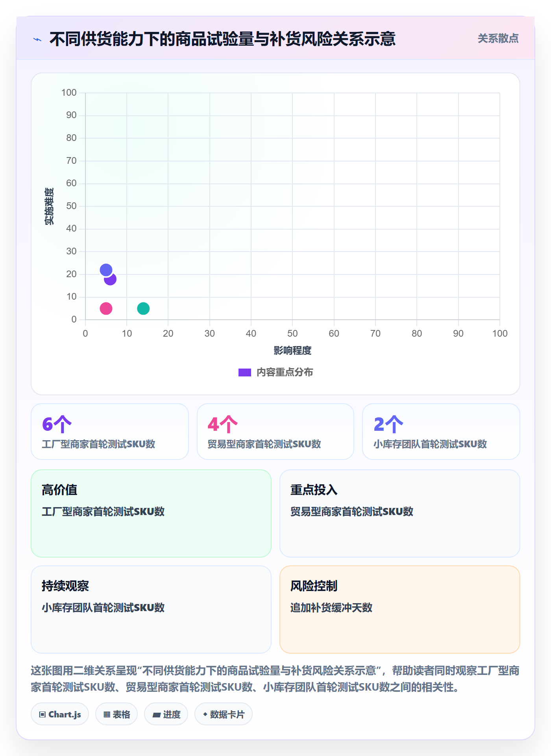Click the x-axis tick label 50
This screenshot has width=551, height=756.
click(x=292, y=334)
